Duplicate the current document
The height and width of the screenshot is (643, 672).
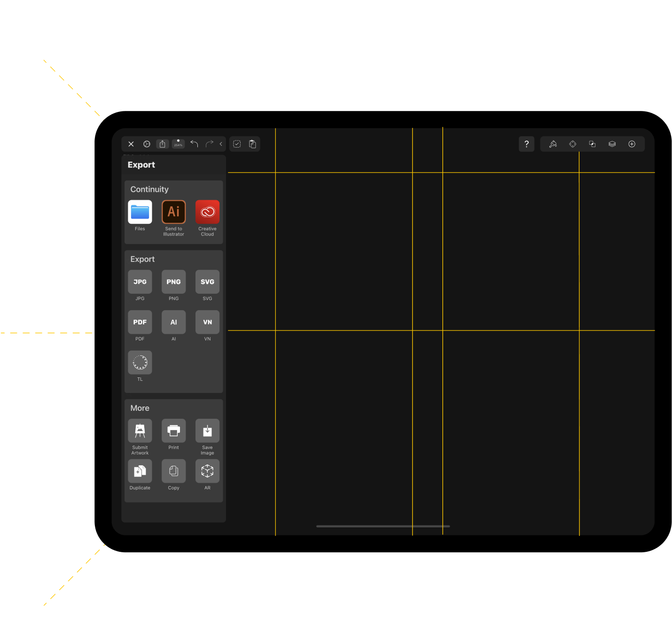(140, 471)
